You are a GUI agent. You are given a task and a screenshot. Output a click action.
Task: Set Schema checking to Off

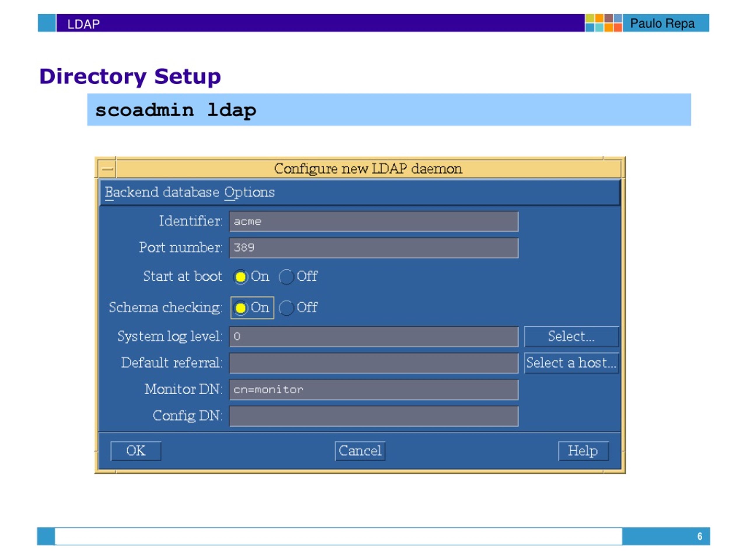click(298, 308)
